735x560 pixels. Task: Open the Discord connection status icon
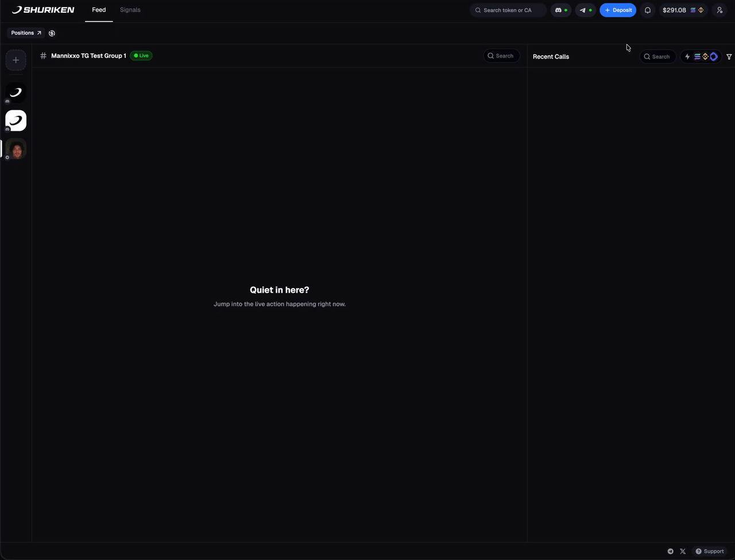point(559,10)
